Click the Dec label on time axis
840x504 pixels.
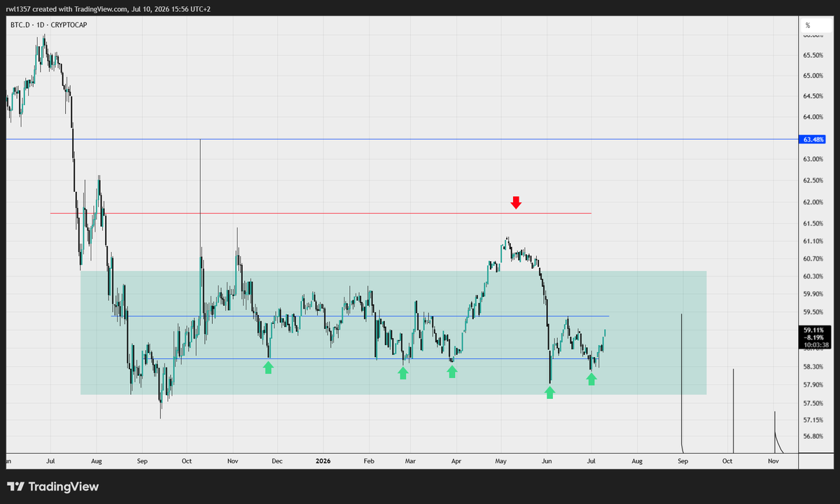pyautogui.click(x=276, y=461)
